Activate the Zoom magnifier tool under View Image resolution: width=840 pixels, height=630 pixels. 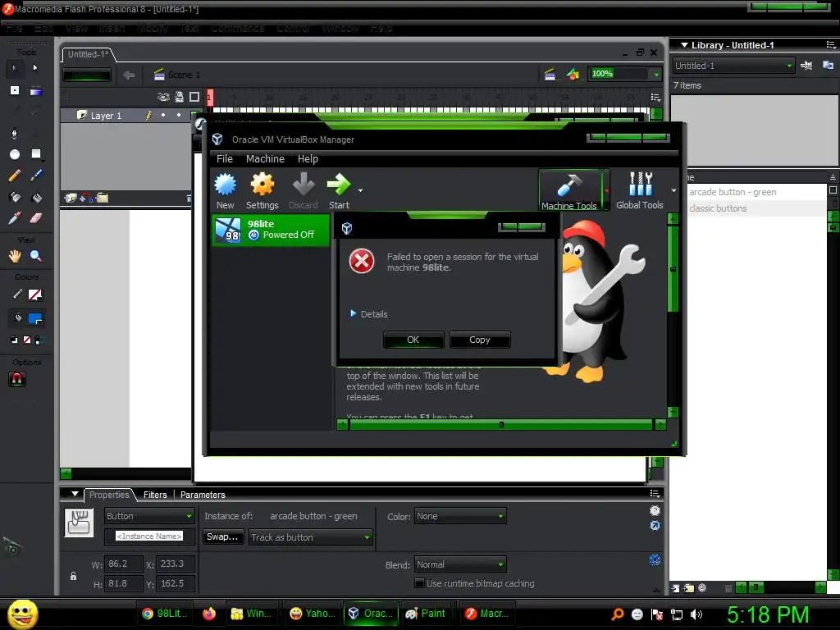click(36, 256)
